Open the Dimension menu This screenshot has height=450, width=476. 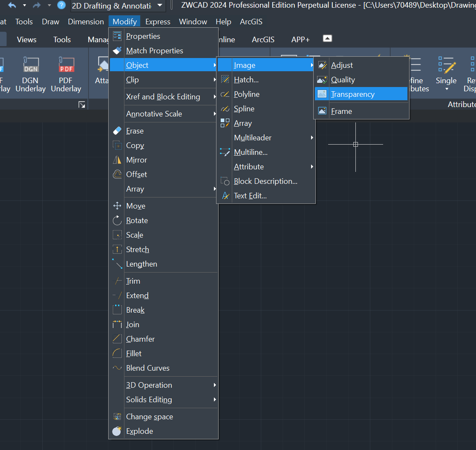tap(86, 22)
